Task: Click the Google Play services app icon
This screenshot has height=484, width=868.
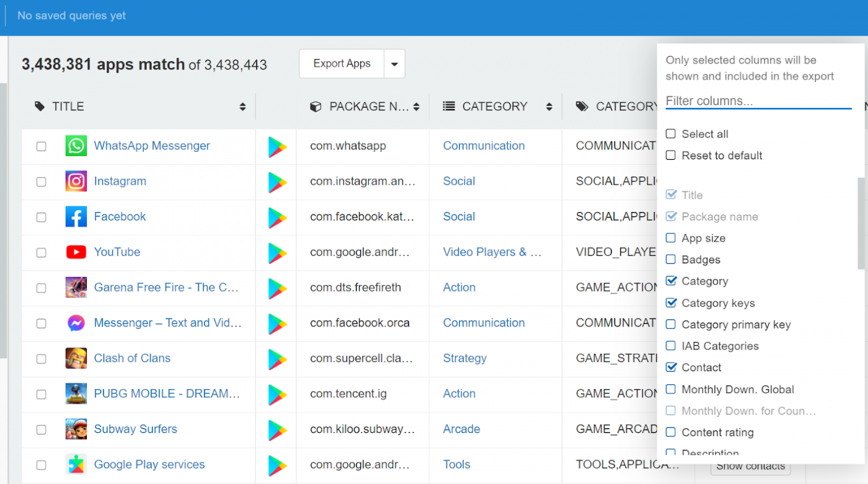Action: point(76,464)
